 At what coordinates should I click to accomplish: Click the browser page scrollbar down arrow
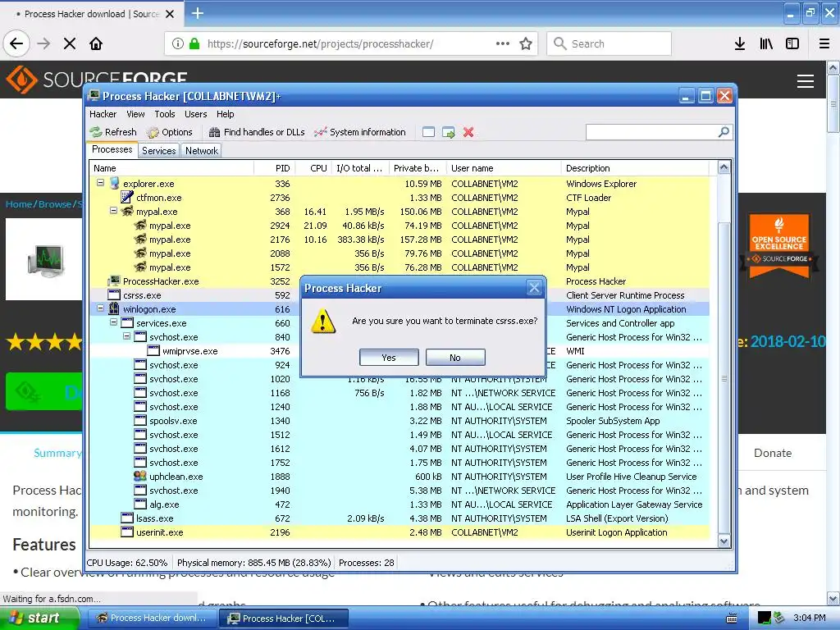point(833,598)
